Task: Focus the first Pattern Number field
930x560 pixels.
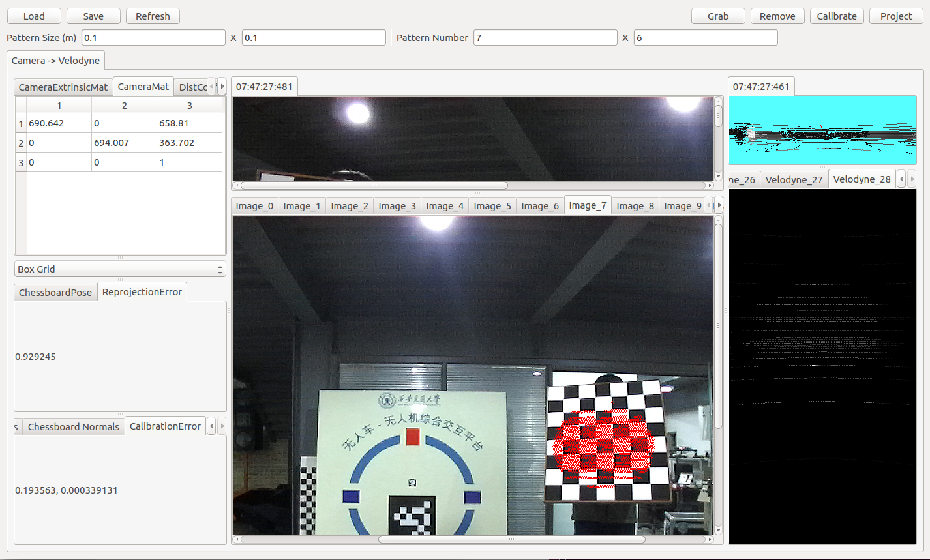Action: point(545,38)
